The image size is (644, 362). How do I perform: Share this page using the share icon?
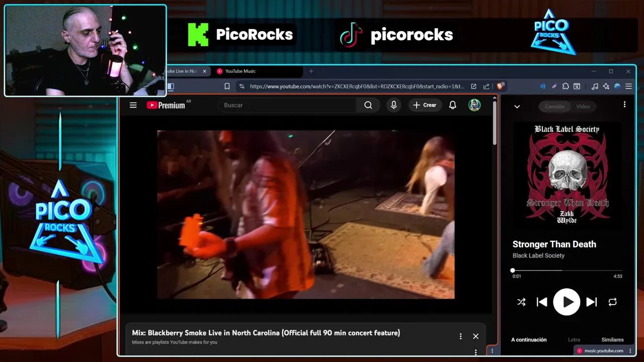(x=486, y=86)
